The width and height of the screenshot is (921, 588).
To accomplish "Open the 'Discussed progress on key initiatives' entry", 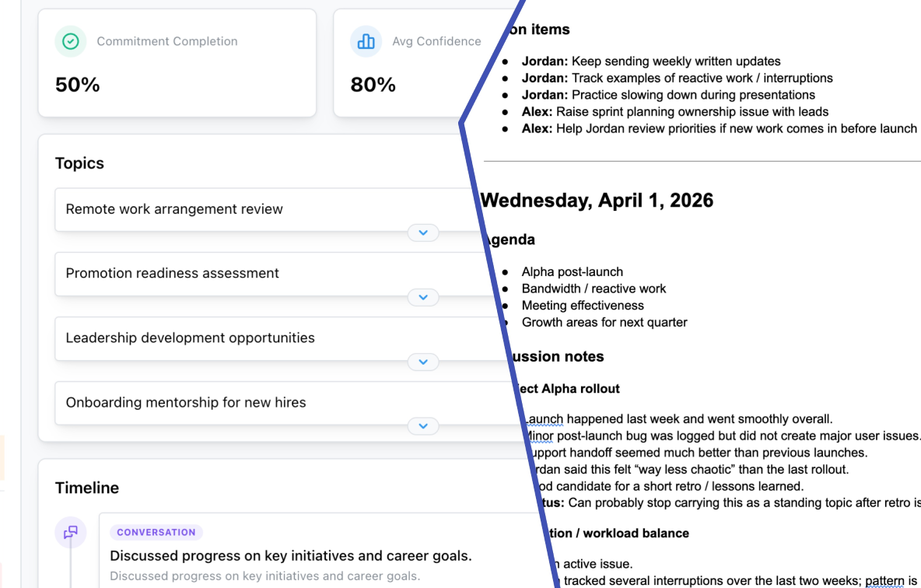I will tap(290, 556).
